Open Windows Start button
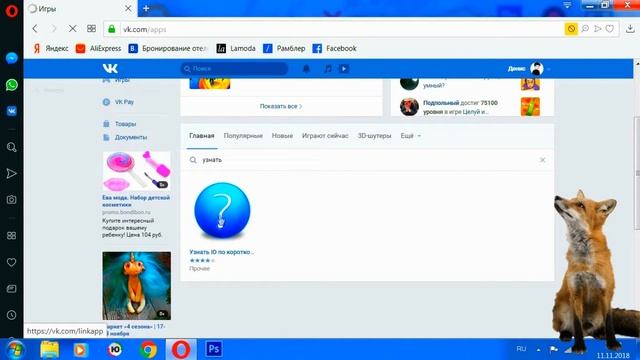 (15, 350)
